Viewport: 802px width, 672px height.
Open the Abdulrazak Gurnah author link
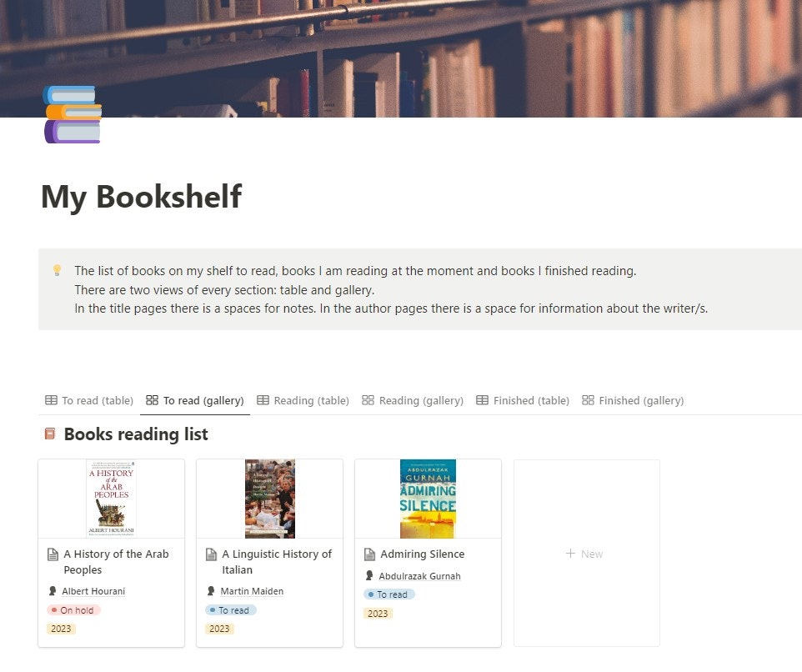420,575
